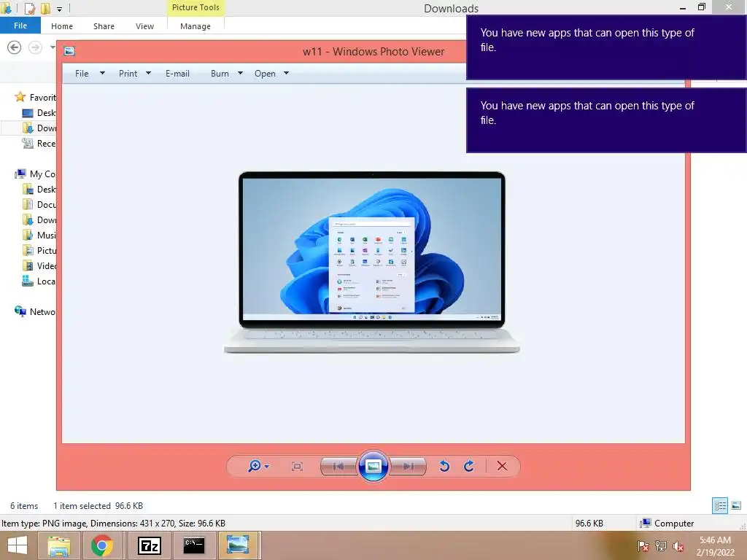Open Customize Quick Access Toolbar dropdown

coord(60,9)
